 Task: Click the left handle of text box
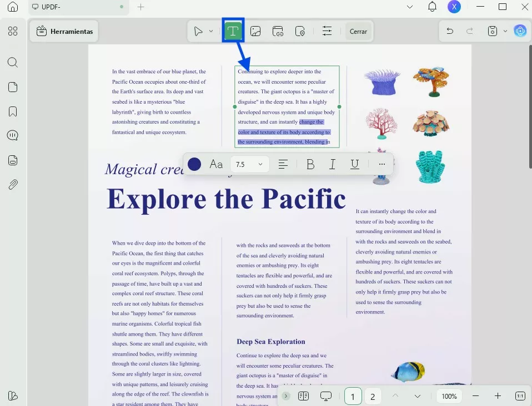(x=235, y=106)
